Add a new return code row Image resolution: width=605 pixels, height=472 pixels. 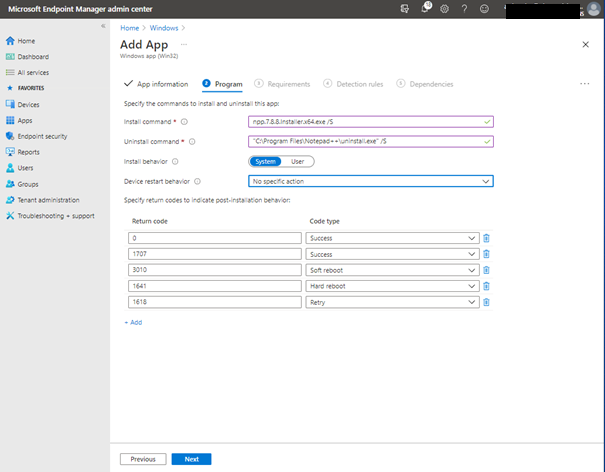click(133, 322)
